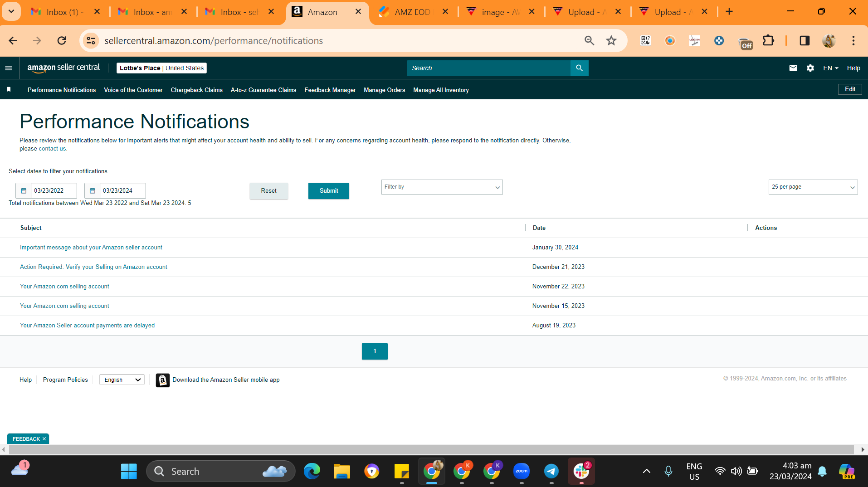This screenshot has height=487, width=868.
Task: Open the November 22, 2023 selling account notification
Action: (64, 287)
